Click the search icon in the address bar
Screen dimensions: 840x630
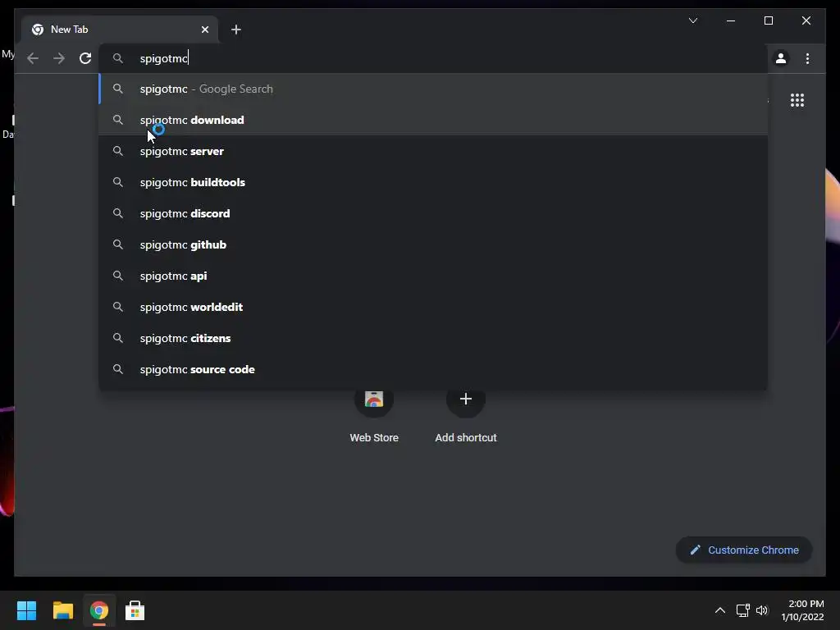click(118, 58)
